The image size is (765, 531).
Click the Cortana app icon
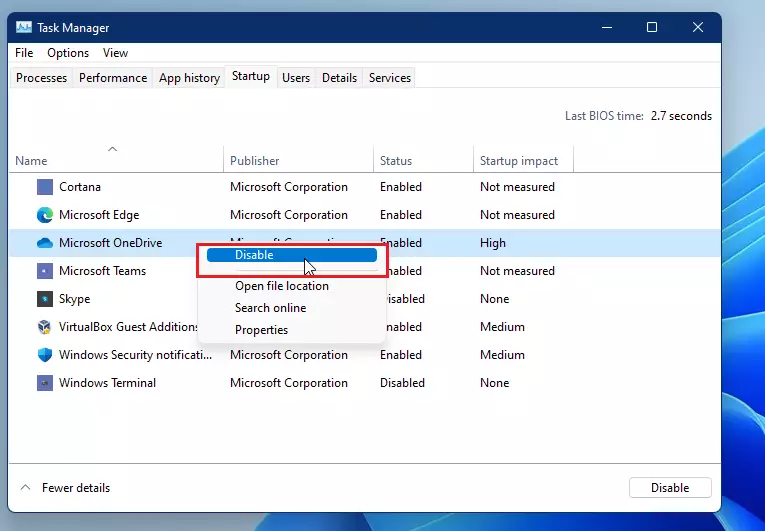(45, 187)
